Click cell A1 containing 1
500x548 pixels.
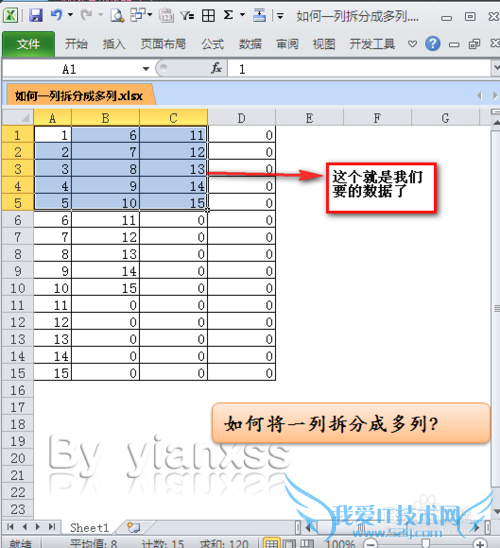(52, 135)
